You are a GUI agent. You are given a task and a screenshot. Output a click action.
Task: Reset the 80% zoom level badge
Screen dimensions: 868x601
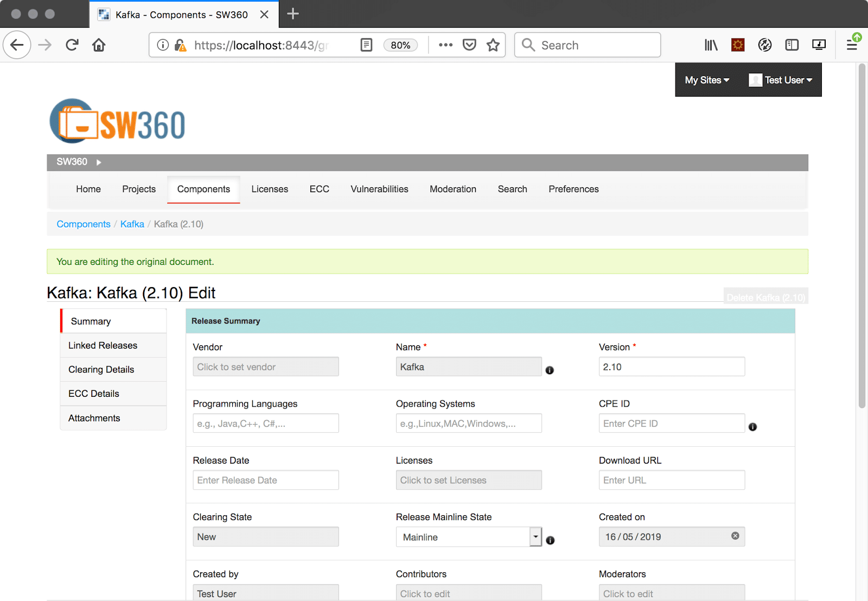(400, 45)
